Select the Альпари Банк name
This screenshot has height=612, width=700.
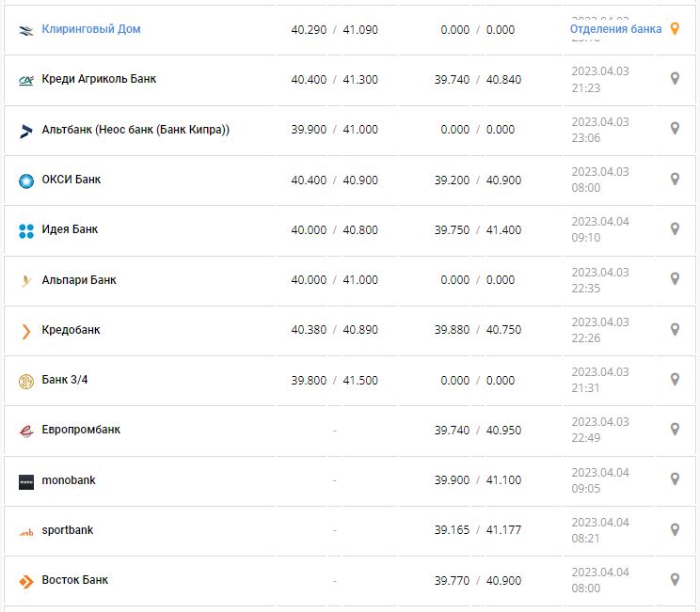tap(79, 280)
